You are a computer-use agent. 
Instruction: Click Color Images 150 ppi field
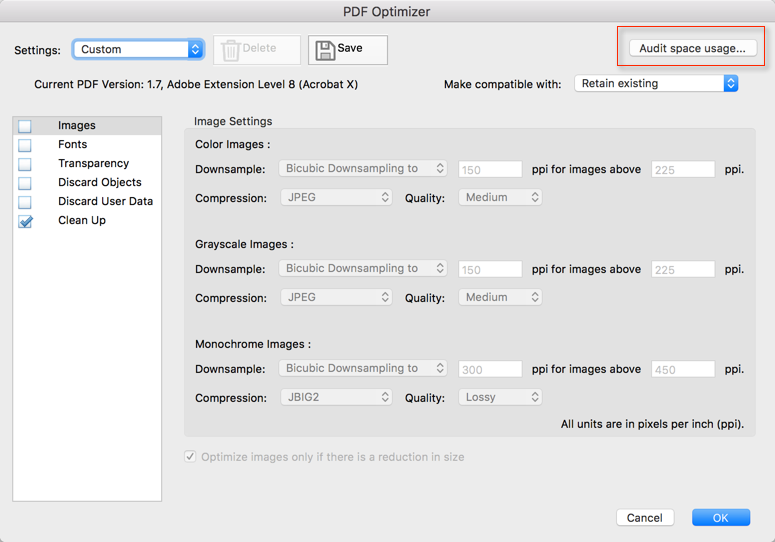click(490, 170)
